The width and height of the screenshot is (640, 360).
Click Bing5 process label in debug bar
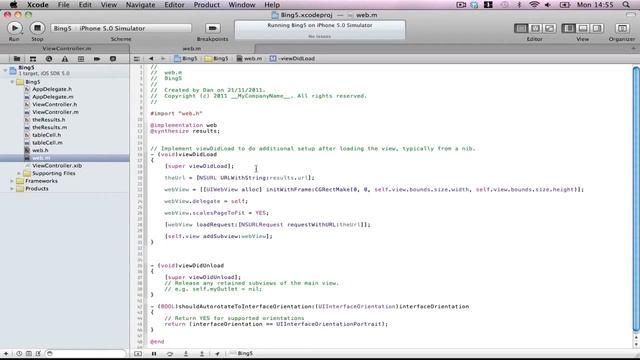(x=241, y=353)
